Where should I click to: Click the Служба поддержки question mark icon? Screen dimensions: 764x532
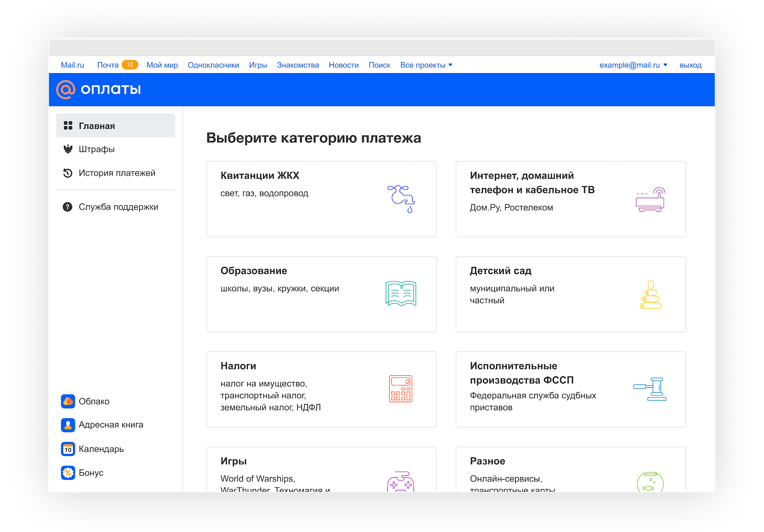[x=68, y=207]
